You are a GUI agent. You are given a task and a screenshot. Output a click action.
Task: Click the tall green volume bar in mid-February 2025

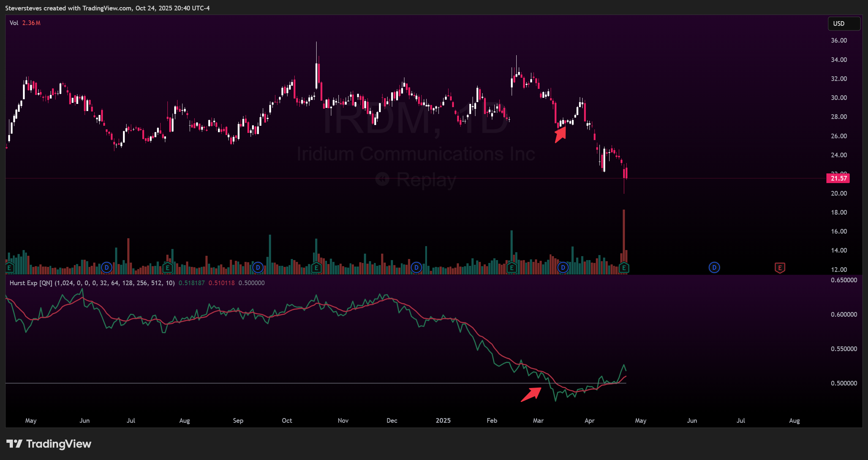click(512, 248)
